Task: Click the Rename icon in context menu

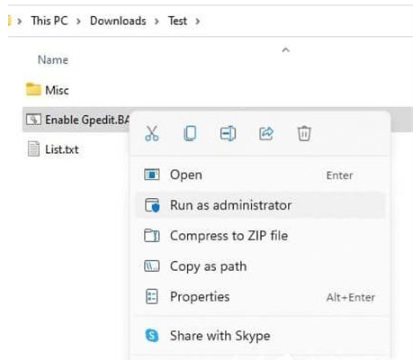Action: [x=228, y=134]
